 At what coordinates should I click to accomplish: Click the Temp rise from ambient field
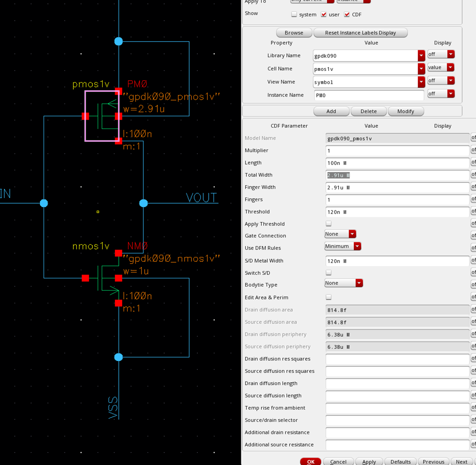tap(397, 408)
